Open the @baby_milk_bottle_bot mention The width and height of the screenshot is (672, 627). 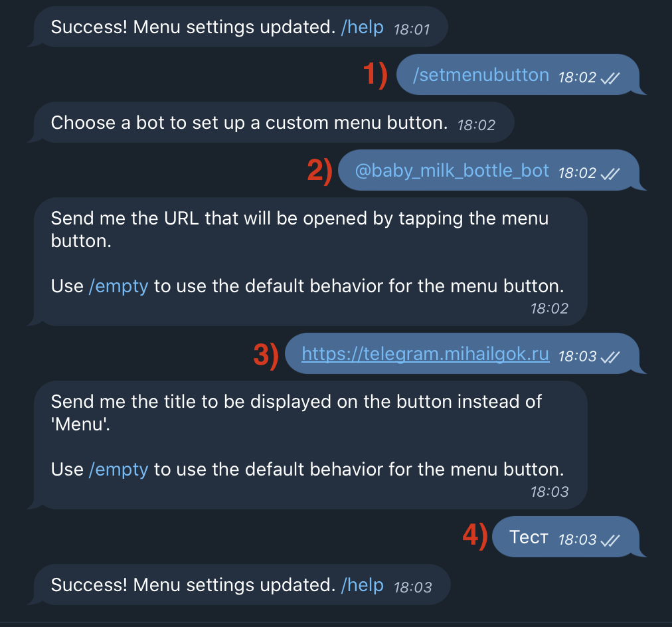tap(452, 171)
